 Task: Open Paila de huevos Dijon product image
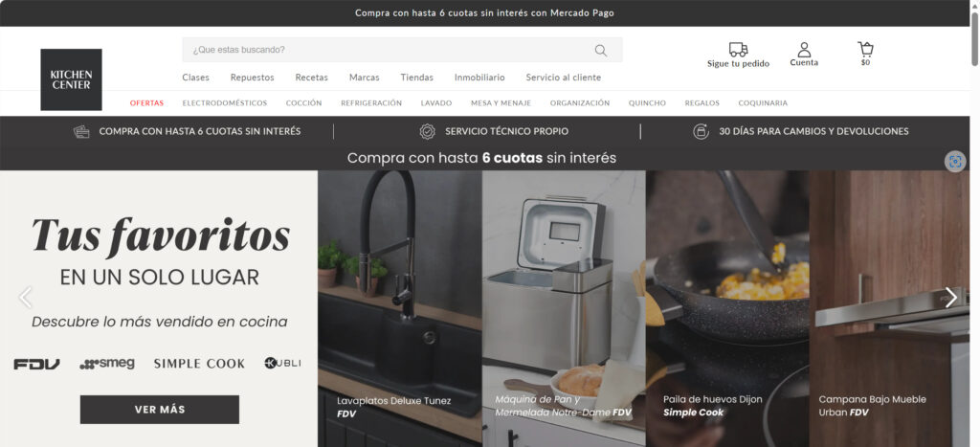pos(727,309)
